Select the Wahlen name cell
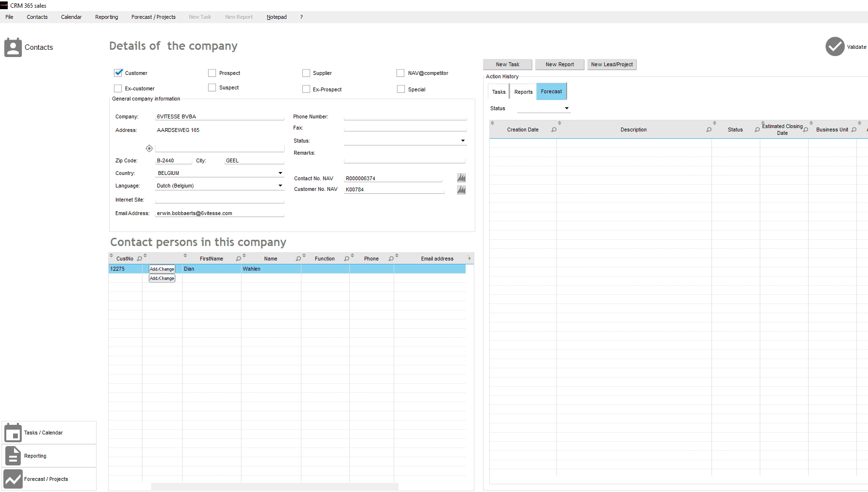Screen dimensions: 868x492 (x=271, y=269)
